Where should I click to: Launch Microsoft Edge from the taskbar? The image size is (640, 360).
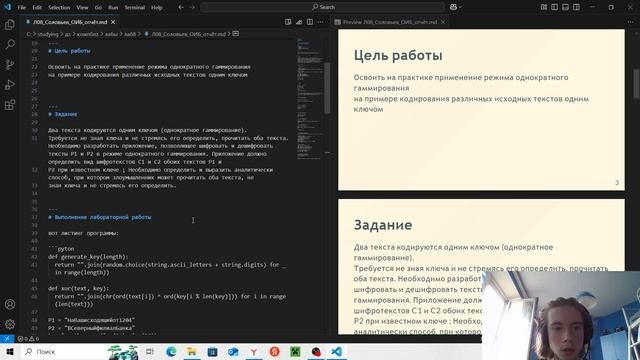[171, 351]
